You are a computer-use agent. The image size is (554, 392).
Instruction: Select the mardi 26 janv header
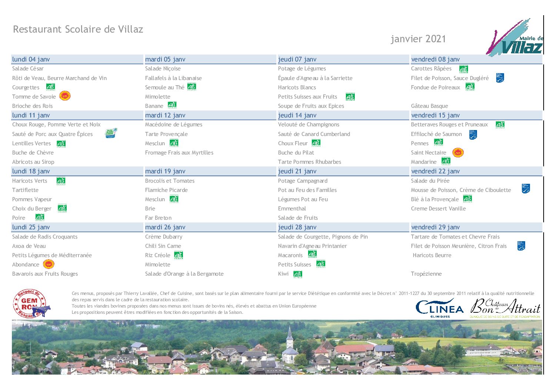tap(210, 227)
